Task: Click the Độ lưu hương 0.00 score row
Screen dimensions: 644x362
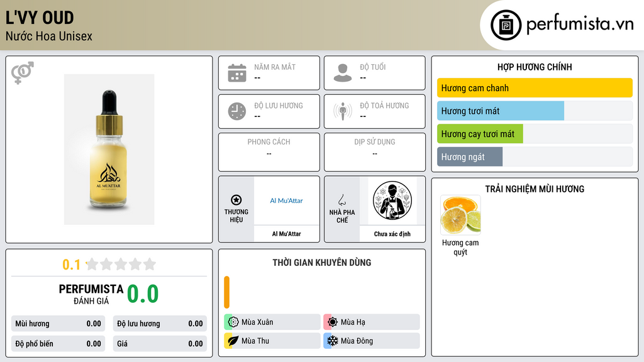Action: [x=160, y=324]
